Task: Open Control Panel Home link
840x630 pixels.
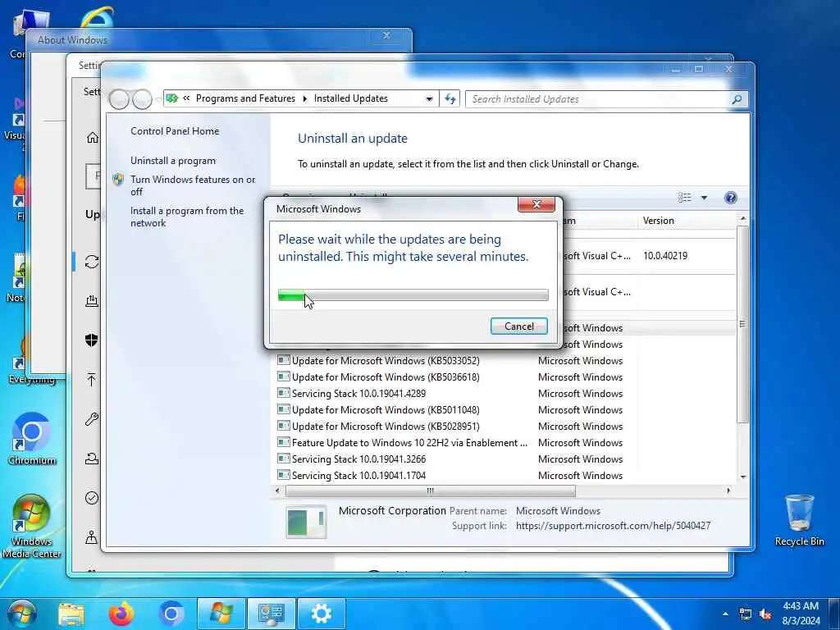Action: click(x=175, y=130)
